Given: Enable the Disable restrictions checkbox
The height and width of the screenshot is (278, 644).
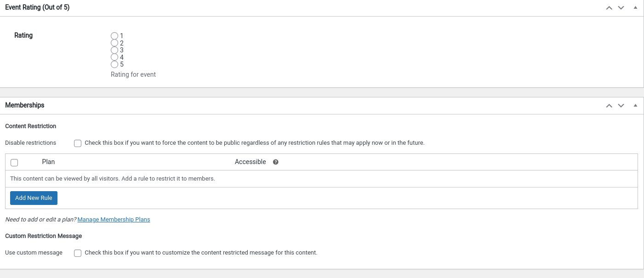Looking at the screenshot, I should [77, 143].
